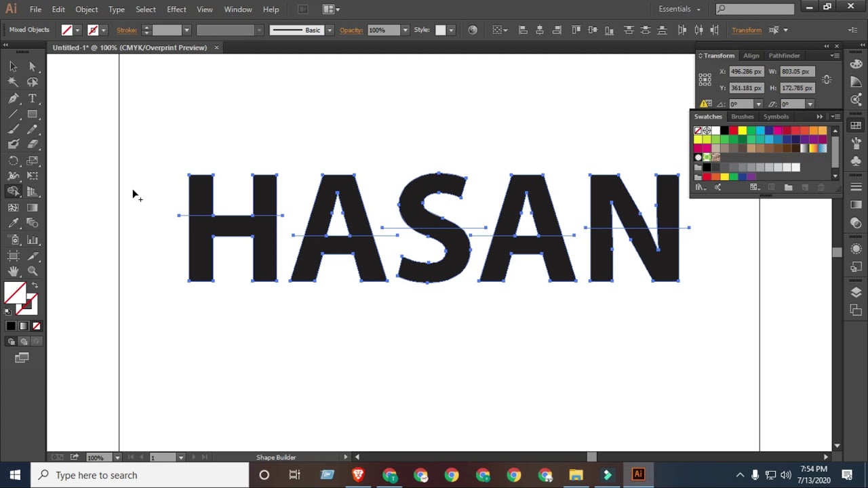This screenshot has height=488, width=868.
Task: Click the toolbox Fill color box
Action: point(14,293)
